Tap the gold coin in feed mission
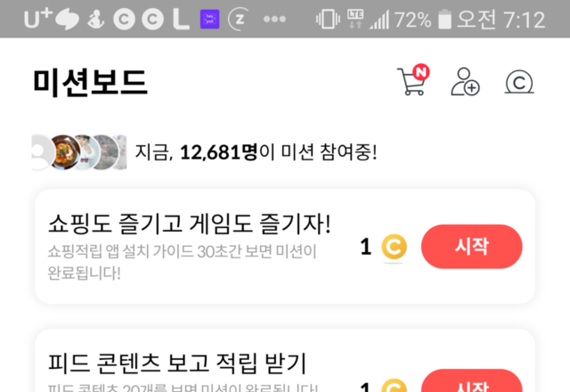 [x=394, y=386]
